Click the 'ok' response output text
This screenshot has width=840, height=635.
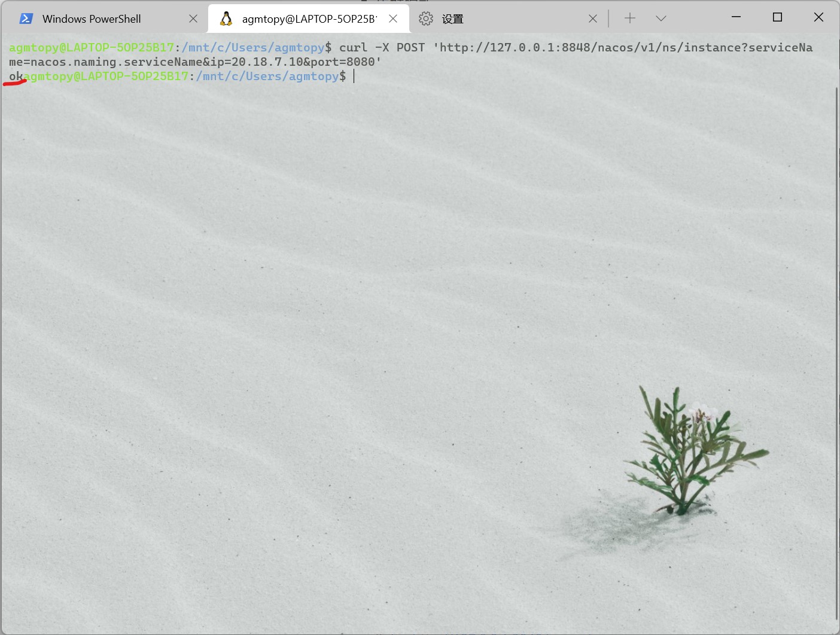[16, 76]
